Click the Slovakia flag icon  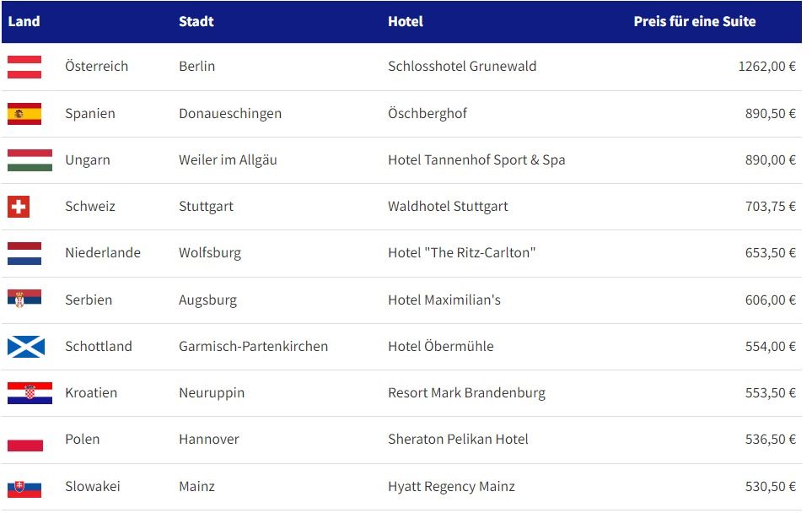[24, 487]
